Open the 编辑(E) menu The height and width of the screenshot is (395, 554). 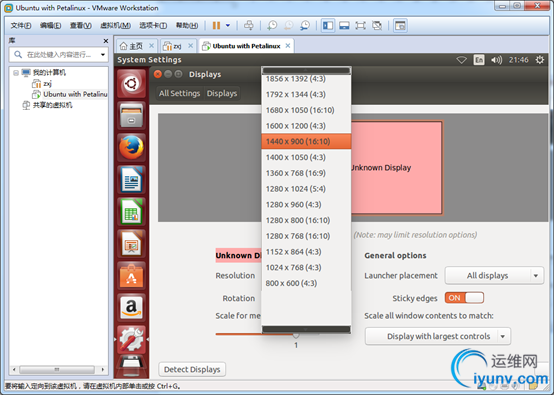point(50,25)
